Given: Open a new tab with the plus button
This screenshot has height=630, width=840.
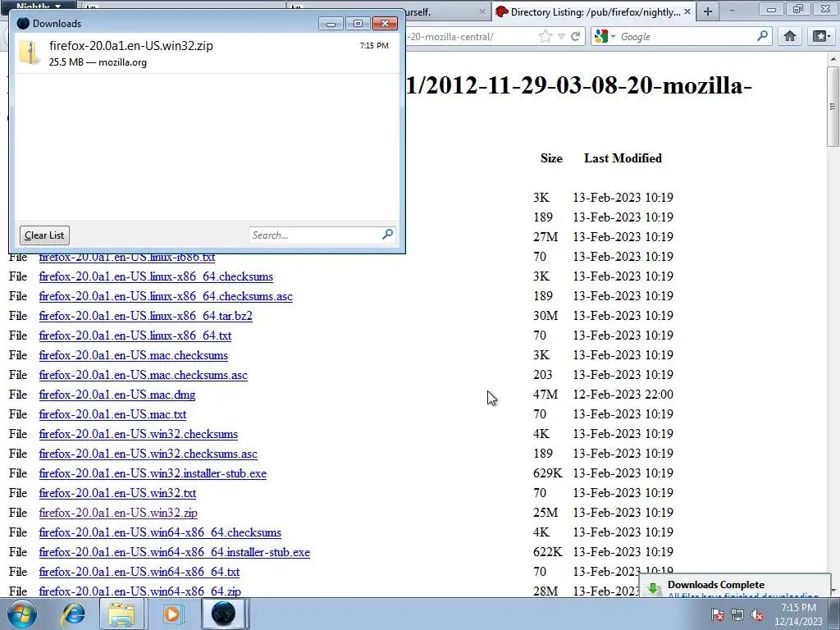Looking at the screenshot, I should (x=708, y=11).
